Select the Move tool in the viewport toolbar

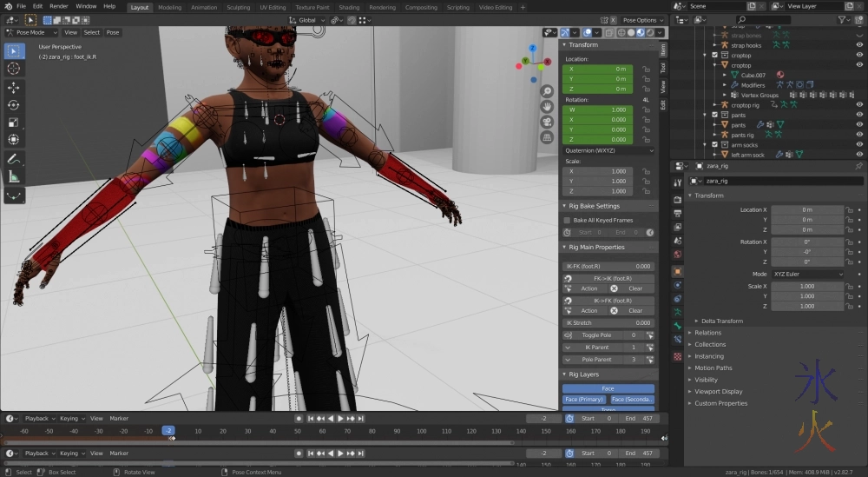pos(14,87)
